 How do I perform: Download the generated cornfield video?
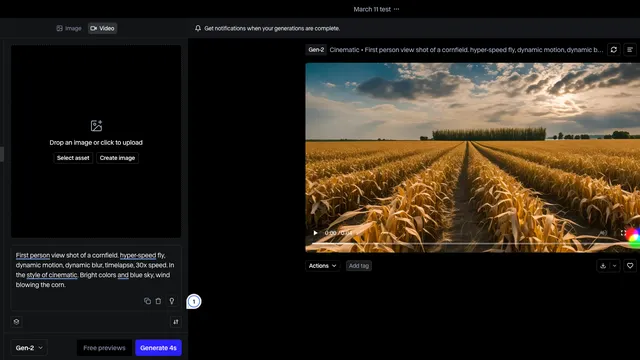click(603, 266)
